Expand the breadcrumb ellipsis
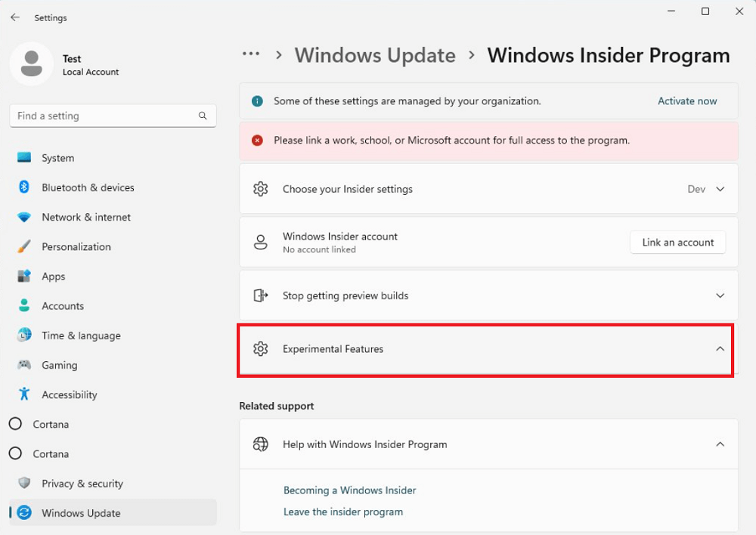The height and width of the screenshot is (535, 756). 251,54
